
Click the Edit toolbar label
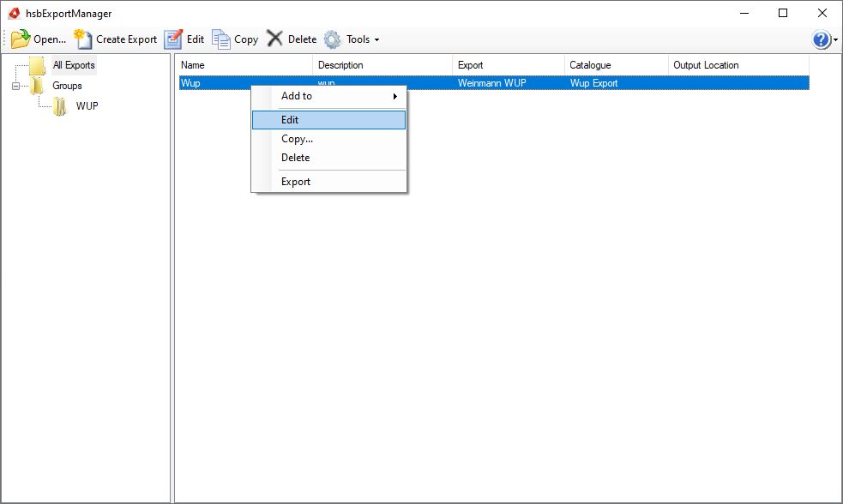196,39
